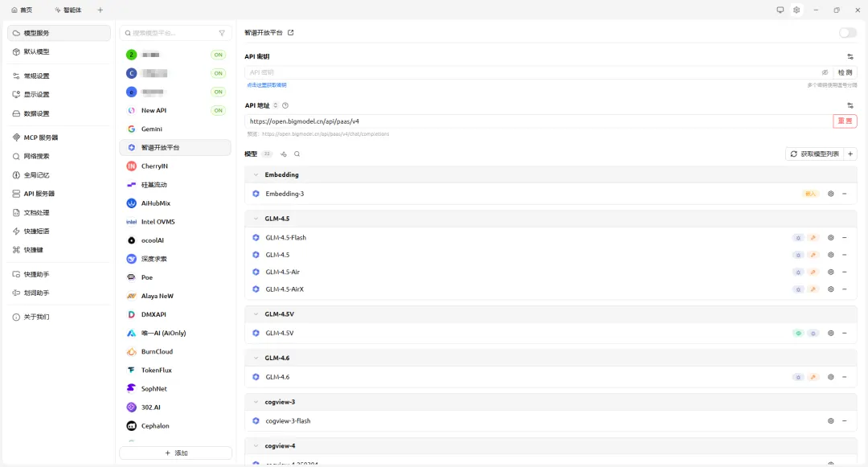This screenshot has width=868, height=467.
Task: Open 网络搜索 settings section
Action: point(59,156)
